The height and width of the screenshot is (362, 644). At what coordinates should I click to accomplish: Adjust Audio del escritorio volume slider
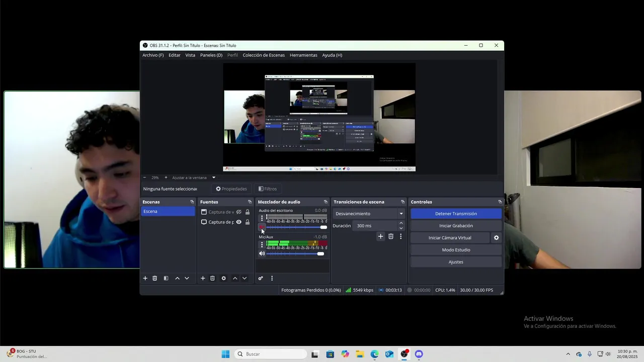pos(296,227)
